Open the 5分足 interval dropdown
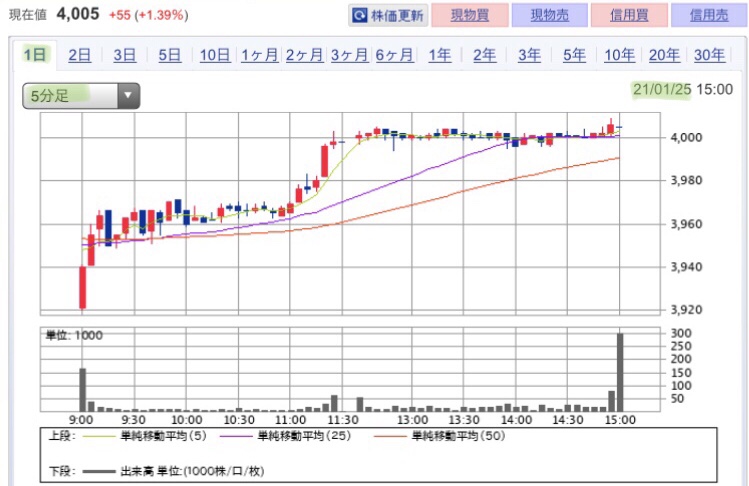Viewport: 749px width, 486px height. (81, 96)
